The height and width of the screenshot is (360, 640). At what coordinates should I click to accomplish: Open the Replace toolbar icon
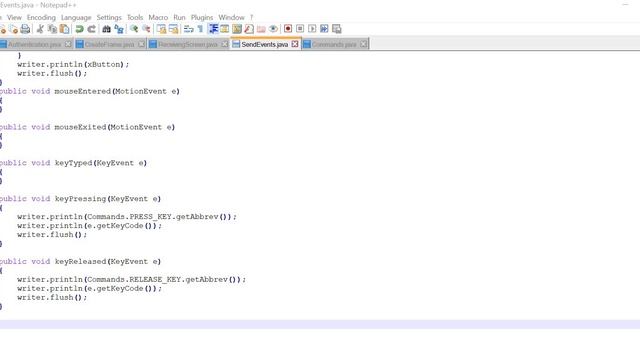tap(119, 29)
